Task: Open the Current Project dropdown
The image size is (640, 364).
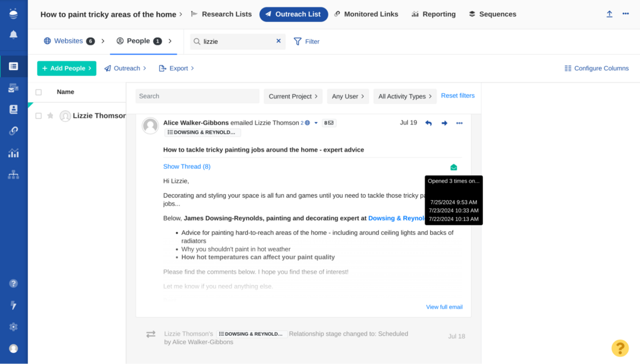Action: coord(293,96)
